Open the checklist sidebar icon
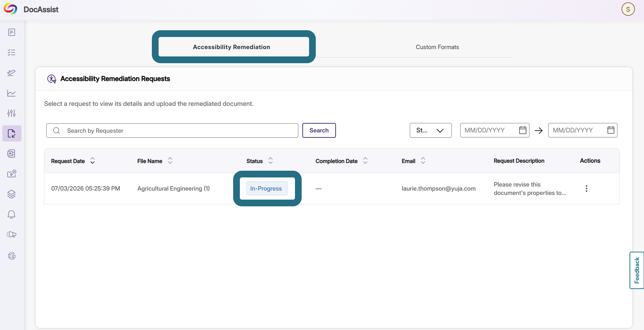Viewport: 644px width, 330px height. 12,52
